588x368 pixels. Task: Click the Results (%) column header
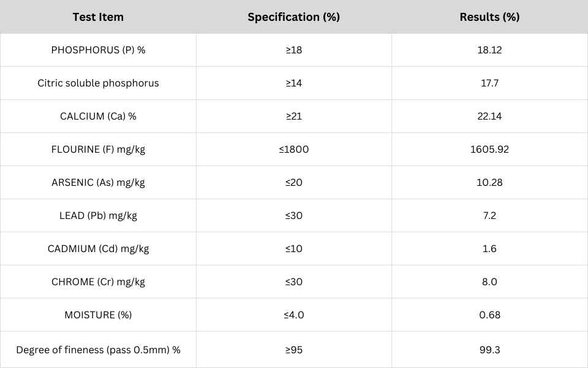[x=489, y=17]
